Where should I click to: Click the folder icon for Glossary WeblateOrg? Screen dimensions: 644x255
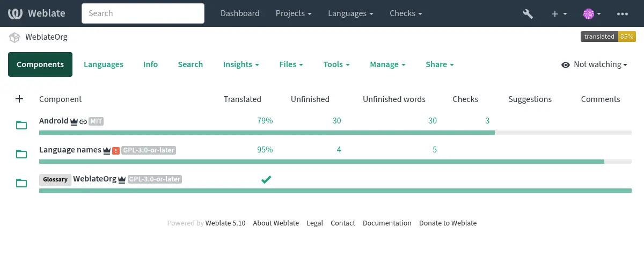click(21, 183)
